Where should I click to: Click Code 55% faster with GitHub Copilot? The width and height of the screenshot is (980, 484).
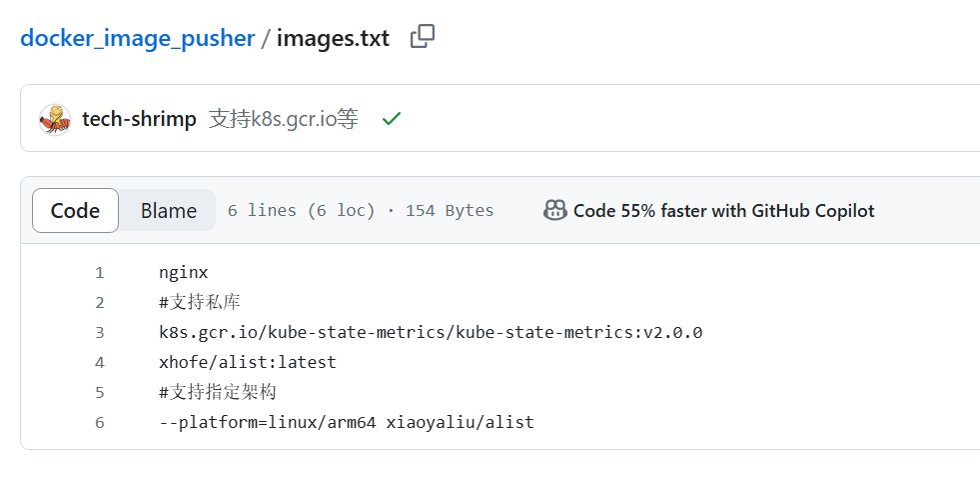723,211
